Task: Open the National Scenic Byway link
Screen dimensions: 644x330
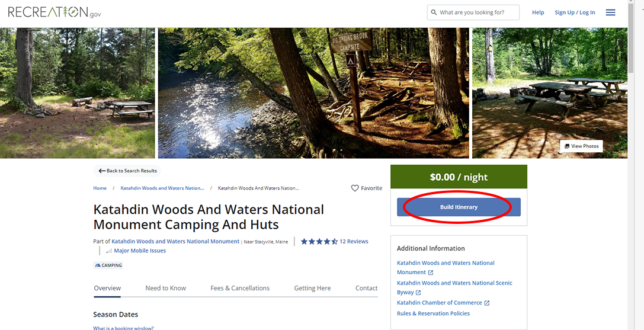Action: click(x=454, y=288)
